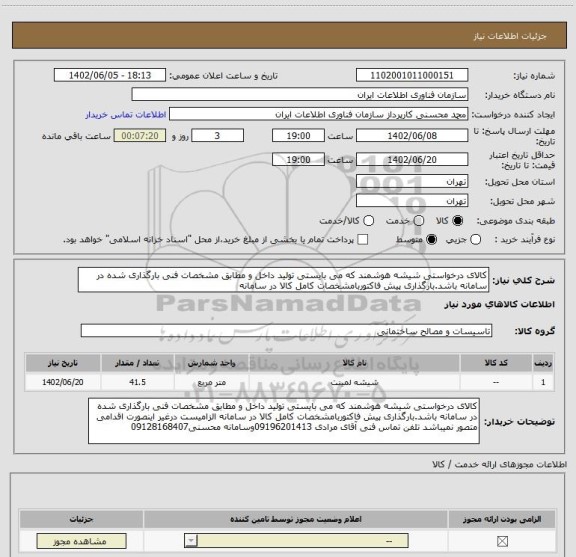Screen dimensions: 576x557
Task: Click the delivery city field تهران
Action: [x=412, y=201]
